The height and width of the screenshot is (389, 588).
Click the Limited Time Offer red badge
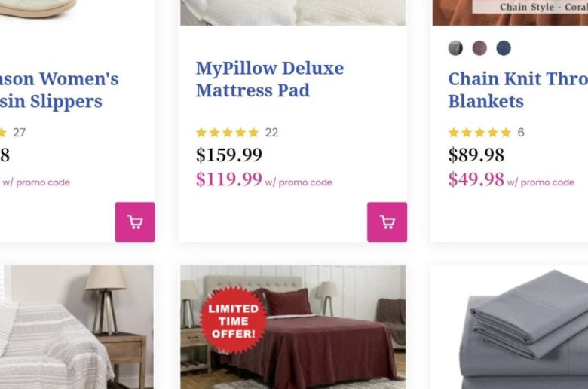[x=233, y=321]
